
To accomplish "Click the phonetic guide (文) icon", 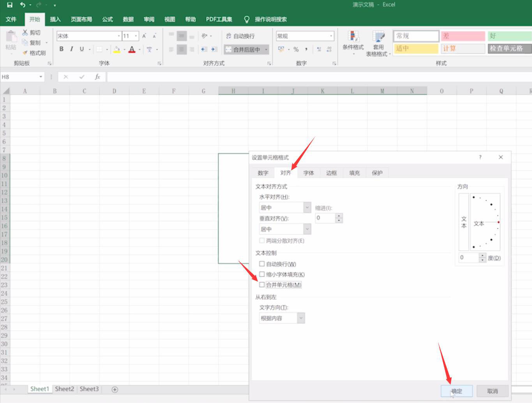I will click(149, 49).
